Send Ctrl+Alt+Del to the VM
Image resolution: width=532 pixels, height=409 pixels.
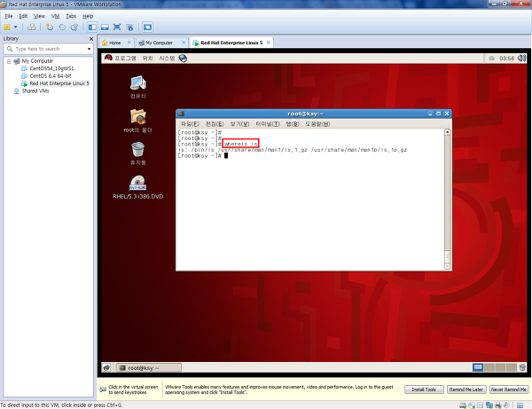pos(32,28)
